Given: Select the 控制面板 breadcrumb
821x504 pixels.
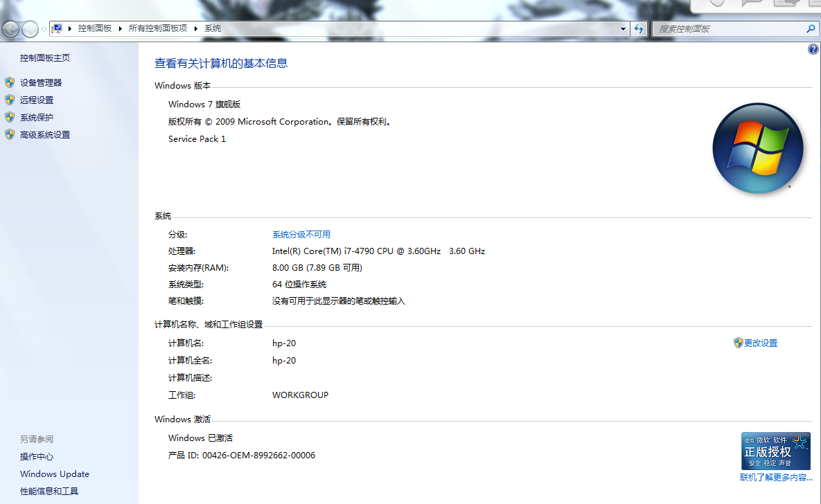Looking at the screenshot, I should 95,28.
